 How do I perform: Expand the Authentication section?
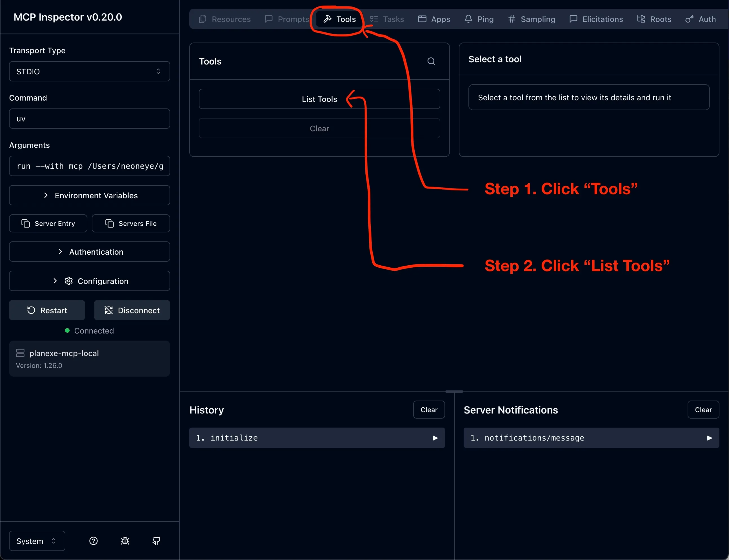coord(89,252)
